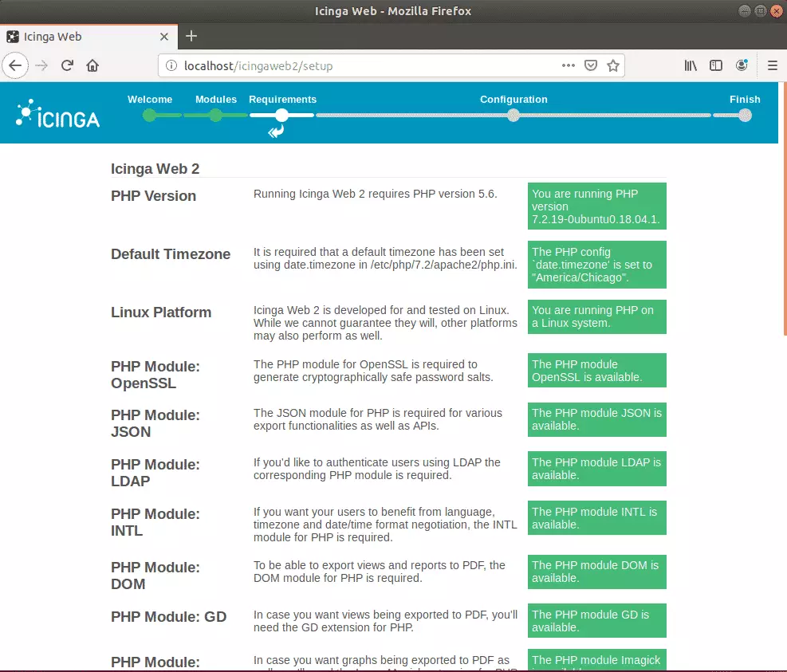Click the back arrow under Requirements step
Screen dimensions: 787x672
[276, 132]
